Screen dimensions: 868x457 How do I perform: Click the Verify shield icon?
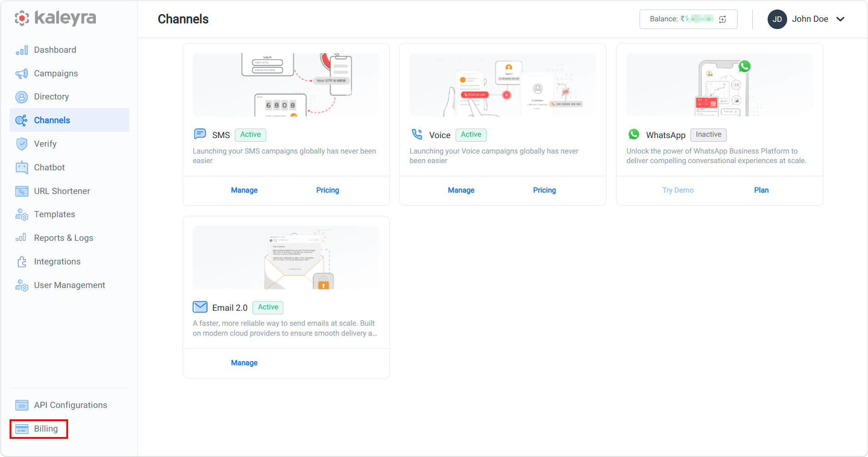[22, 144]
